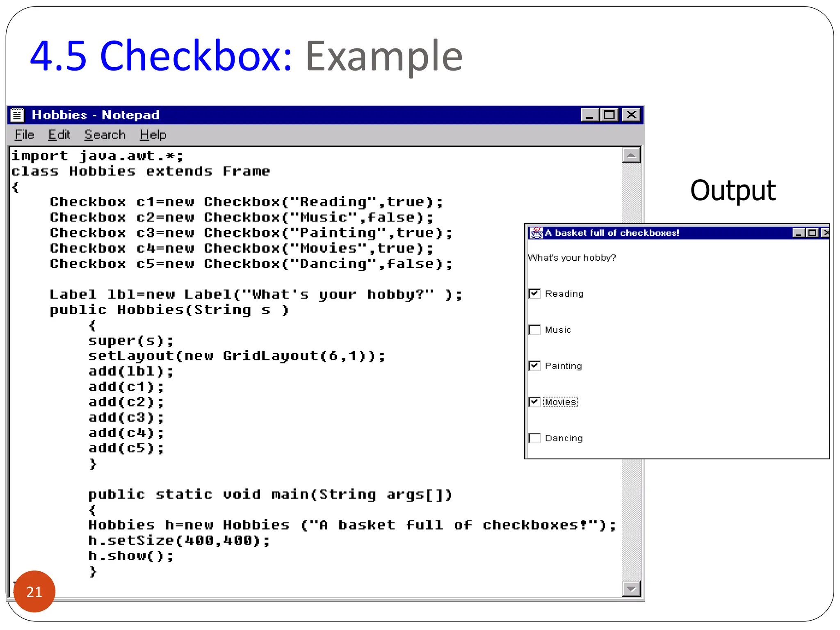The width and height of the screenshot is (840, 630).
Task: Click the Notepad vertical scrollbar track
Action: coord(631,520)
